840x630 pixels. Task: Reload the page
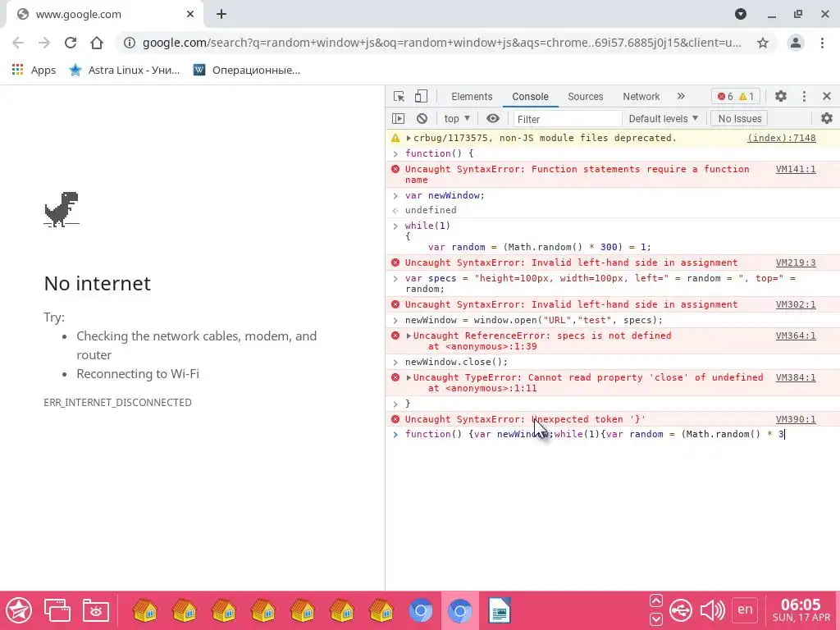pos(71,43)
